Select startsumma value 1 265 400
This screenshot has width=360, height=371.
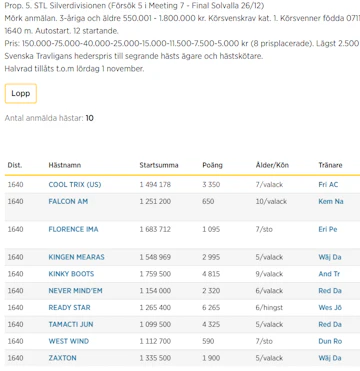point(155,307)
